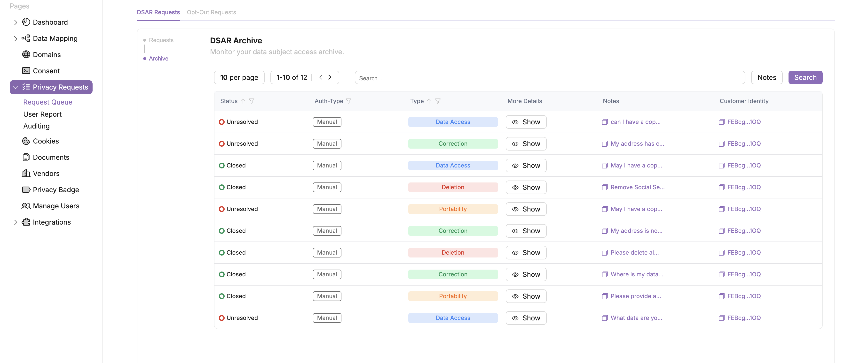This screenshot has height=363, width=868.
Task: Click the Consent terminal icon
Action: coord(26,71)
